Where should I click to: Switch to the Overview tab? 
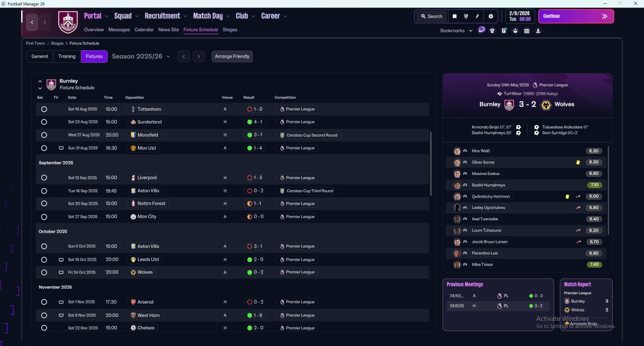[94, 30]
